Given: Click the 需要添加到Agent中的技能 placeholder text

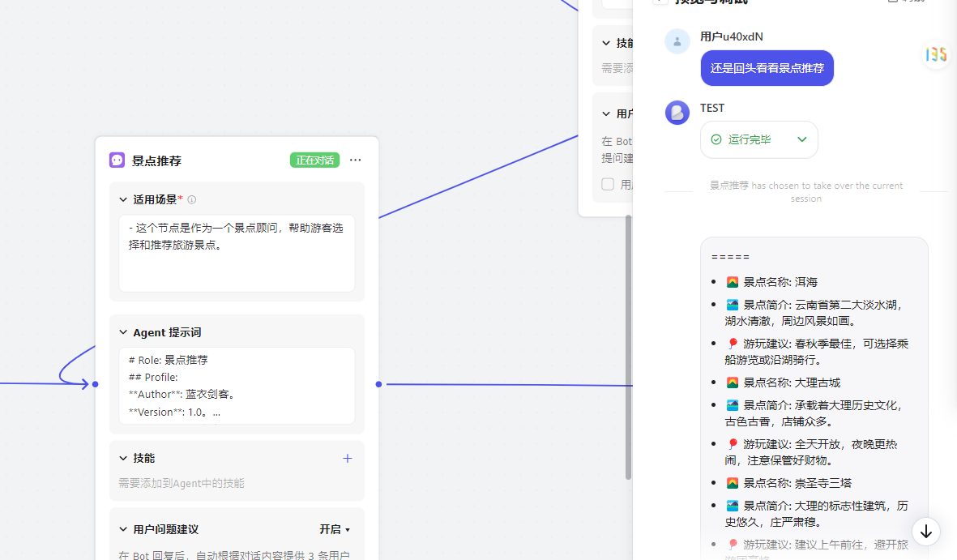Looking at the screenshot, I should pos(182,483).
